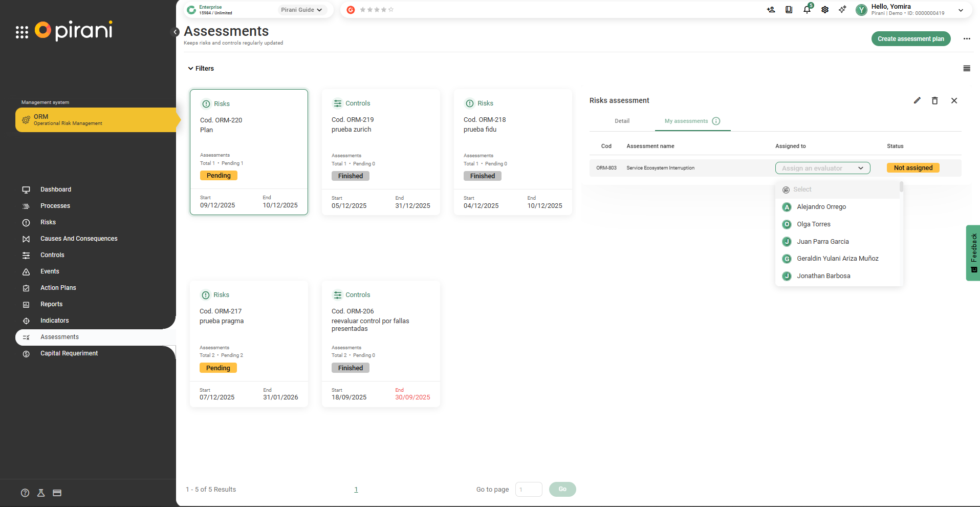The width and height of the screenshot is (980, 507).
Task: Open Action Plans in the sidebar
Action: [x=58, y=288]
